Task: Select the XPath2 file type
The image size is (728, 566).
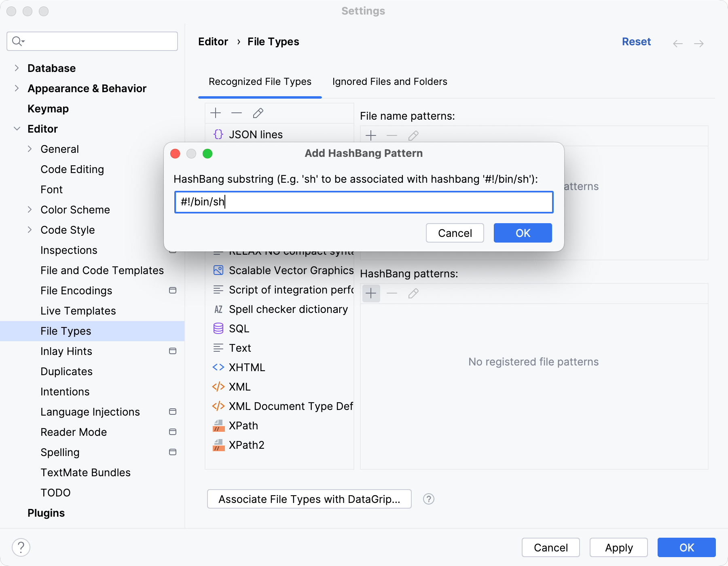Action: (246, 445)
